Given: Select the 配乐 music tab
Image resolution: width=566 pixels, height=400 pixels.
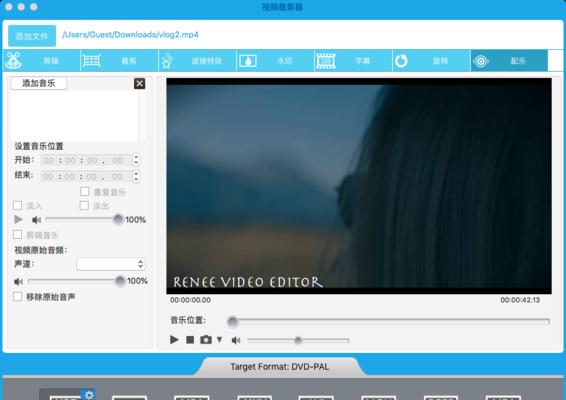Looking at the screenshot, I should coord(509,61).
